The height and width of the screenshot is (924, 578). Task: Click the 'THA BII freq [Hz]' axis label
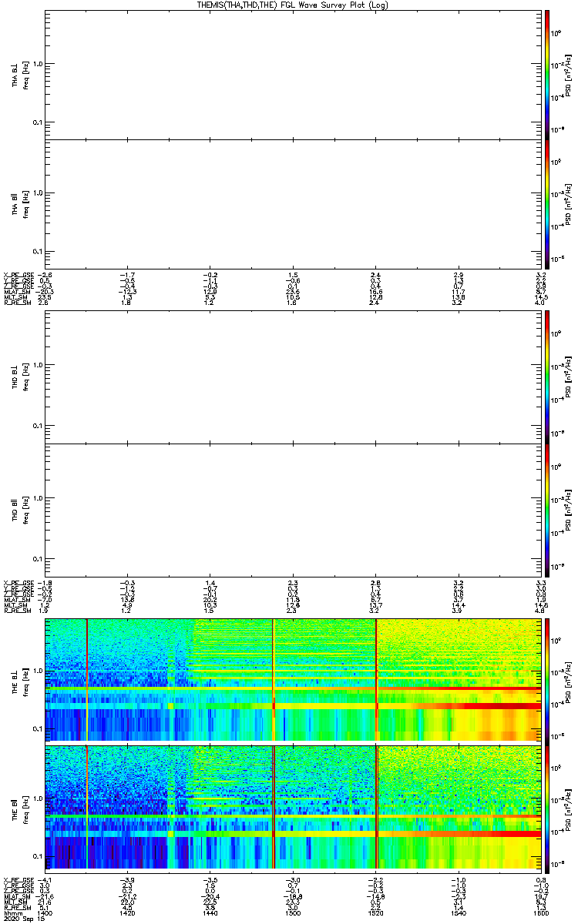[20, 205]
